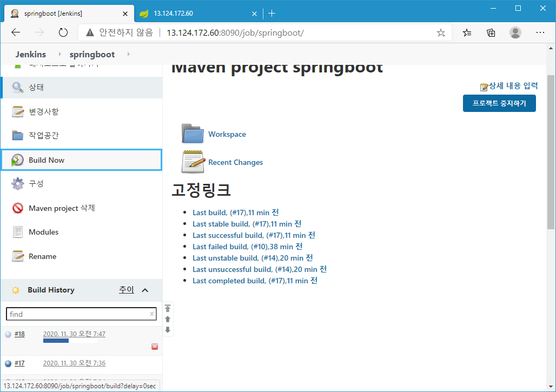Image resolution: width=556 pixels, height=392 pixels.
Task: Select the springboot [Jenkins] tab
Action: pos(69,14)
